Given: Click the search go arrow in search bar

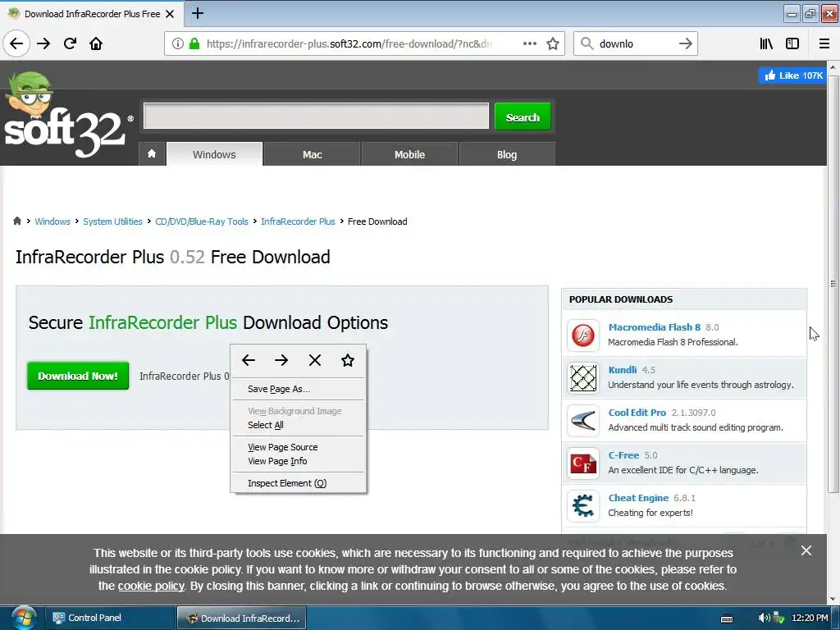Looking at the screenshot, I should point(685,43).
